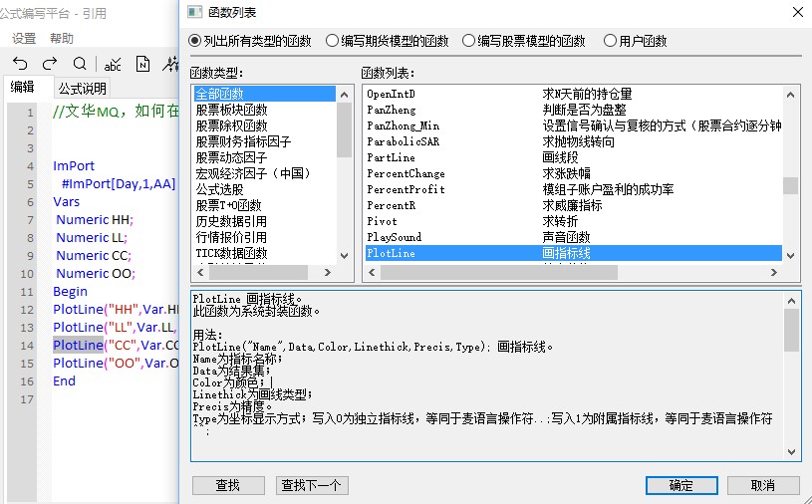Select 列出所有类型的函数 radio button
The height and width of the screenshot is (504, 812).
point(194,41)
